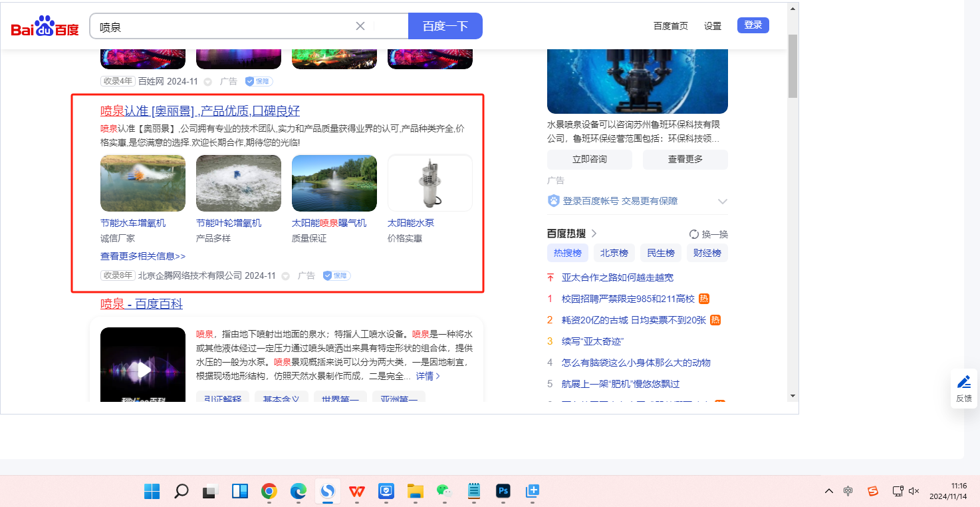
Task: Click the stainless steel water pump image
Action: (x=430, y=183)
